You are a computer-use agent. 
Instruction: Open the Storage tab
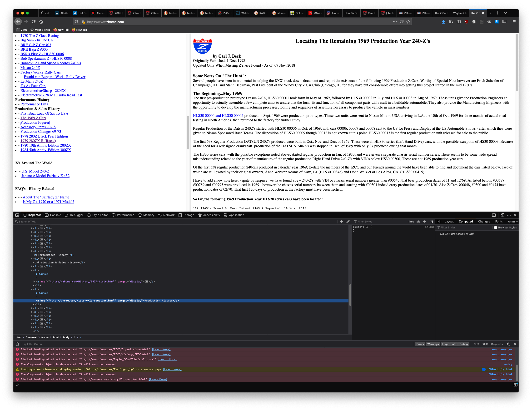pos(186,215)
